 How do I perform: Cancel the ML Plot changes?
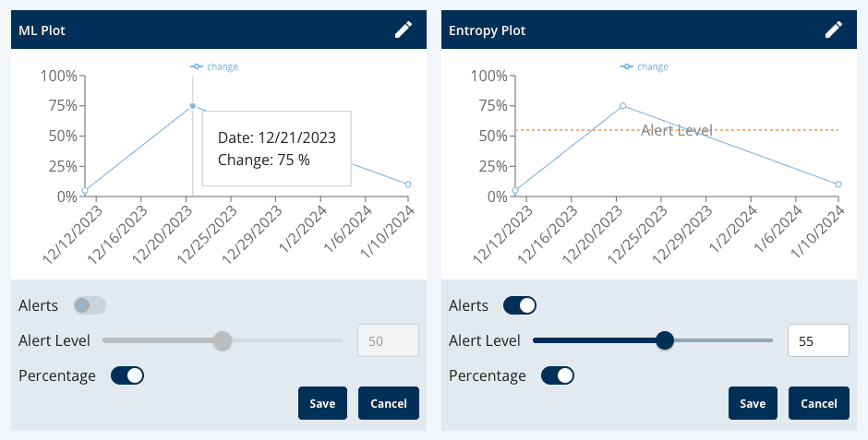389,403
